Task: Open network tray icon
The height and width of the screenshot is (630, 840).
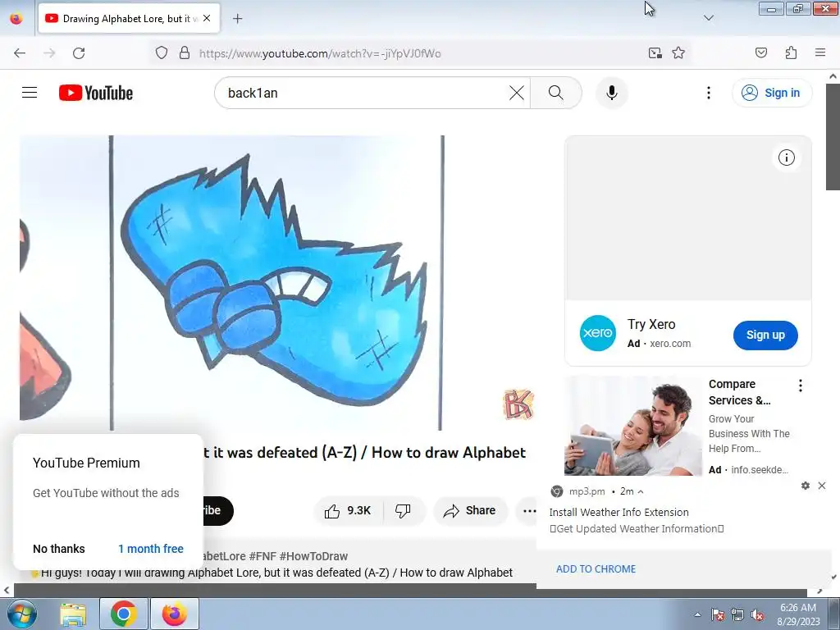Action: tap(737, 615)
